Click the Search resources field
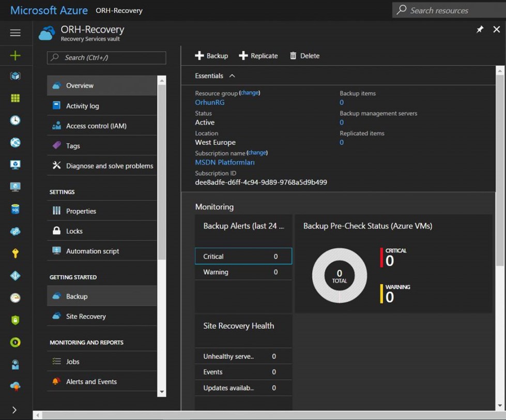Image resolution: width=506 pixels, height=420 pixels. 449,10
